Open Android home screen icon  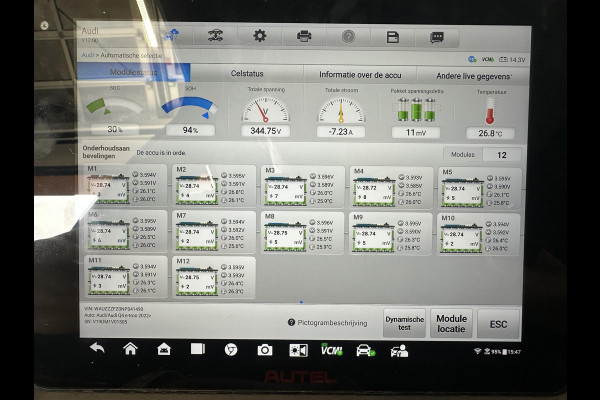[x=130, y=349]
